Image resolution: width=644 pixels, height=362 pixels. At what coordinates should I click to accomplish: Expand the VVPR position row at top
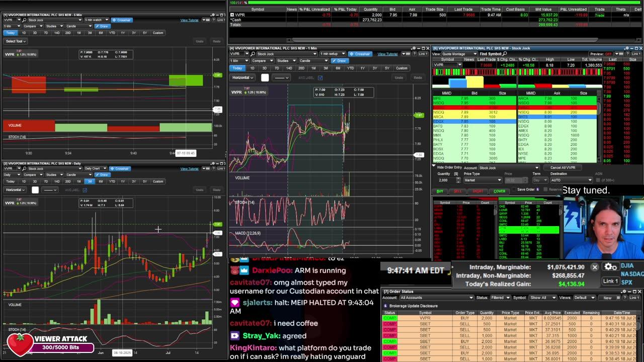[232, 15]
